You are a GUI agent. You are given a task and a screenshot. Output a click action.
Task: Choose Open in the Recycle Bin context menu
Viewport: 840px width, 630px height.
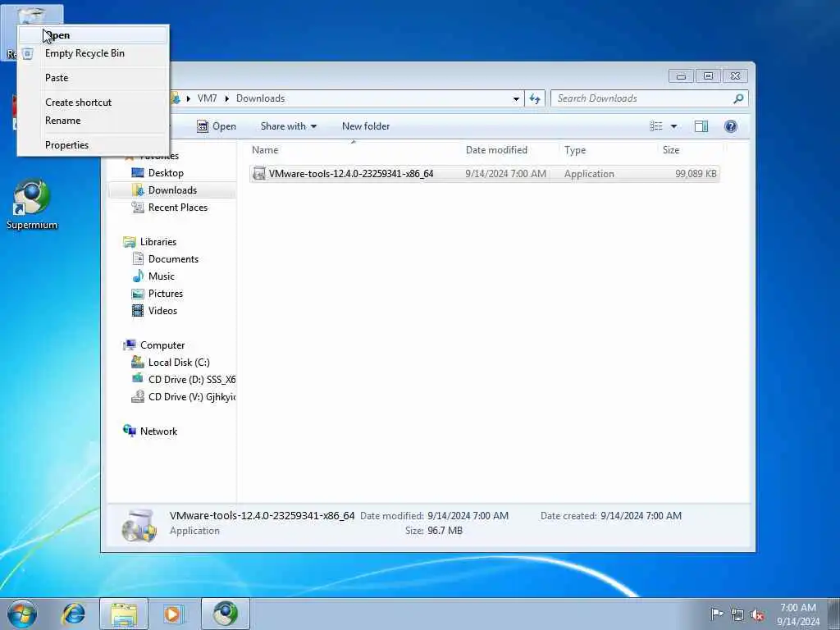click(93, 35)
